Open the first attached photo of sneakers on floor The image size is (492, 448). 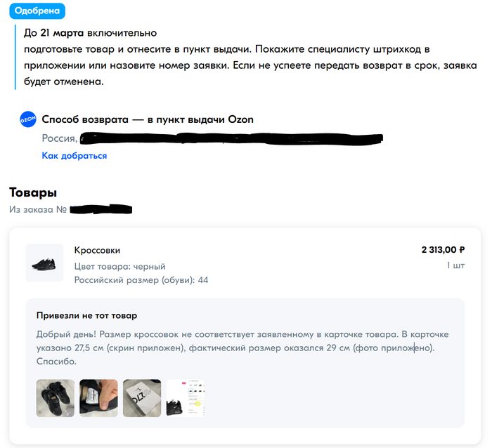click(x=56, y=398)
